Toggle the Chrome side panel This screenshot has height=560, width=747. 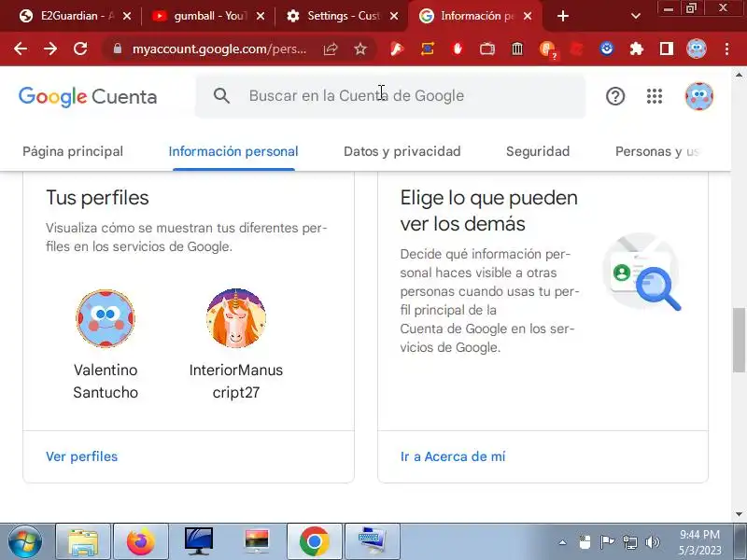pyautogui.click(x=667, y=49)
